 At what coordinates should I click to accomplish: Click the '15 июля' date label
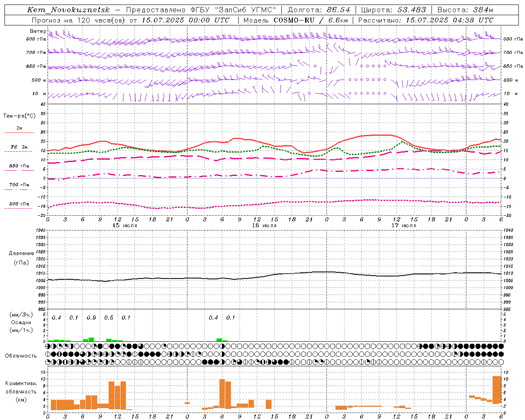[x=125, y=226]
